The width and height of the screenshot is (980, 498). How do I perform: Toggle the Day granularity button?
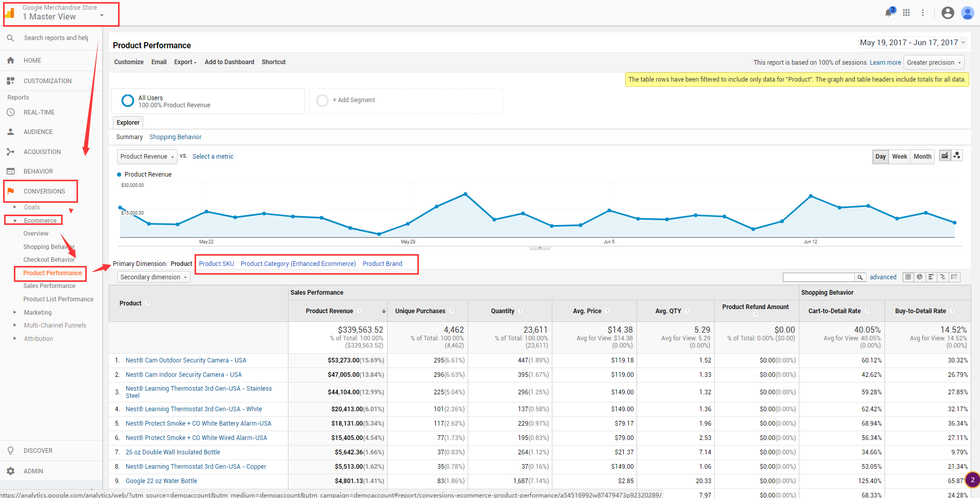pyautogui.click(x=880, y=157)
